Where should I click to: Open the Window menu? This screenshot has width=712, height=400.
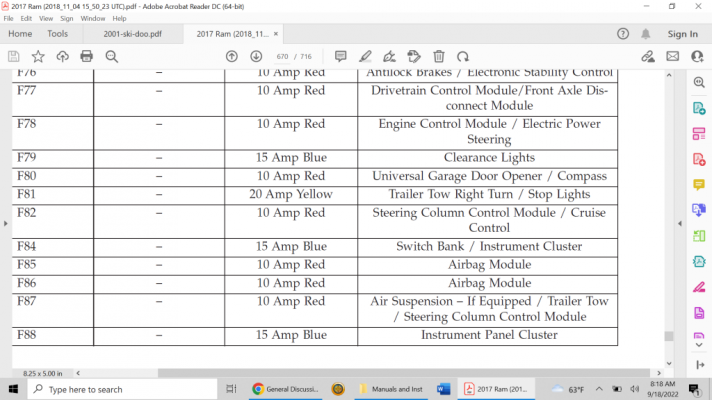(93, 19)
